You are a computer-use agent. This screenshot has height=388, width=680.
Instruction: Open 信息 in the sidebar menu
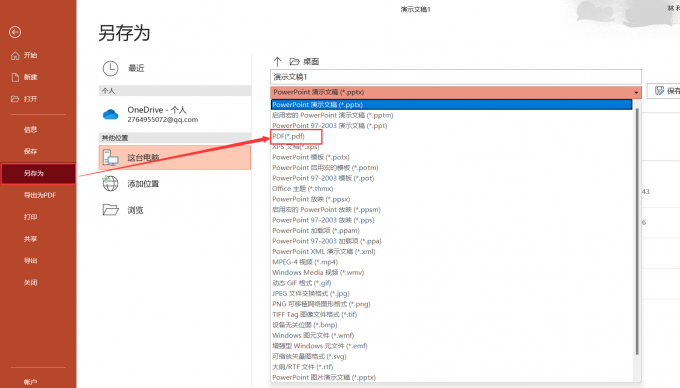(x=30, y=129)
